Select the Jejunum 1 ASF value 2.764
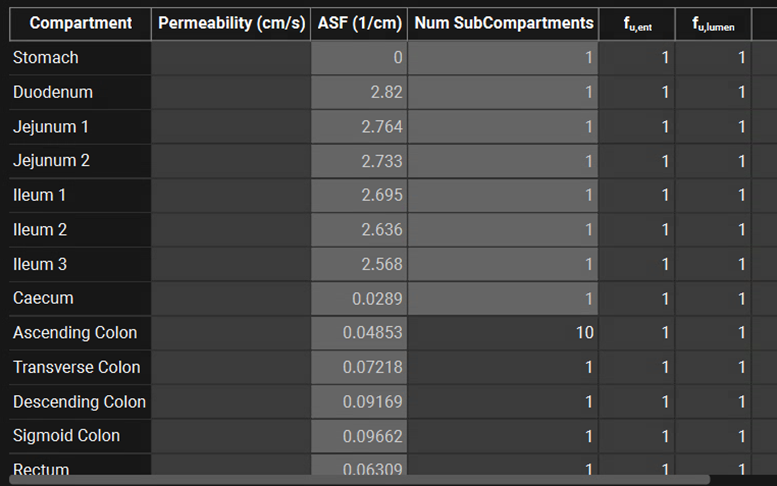The width and height of the screenshot is (777, 486). point(359,127)
